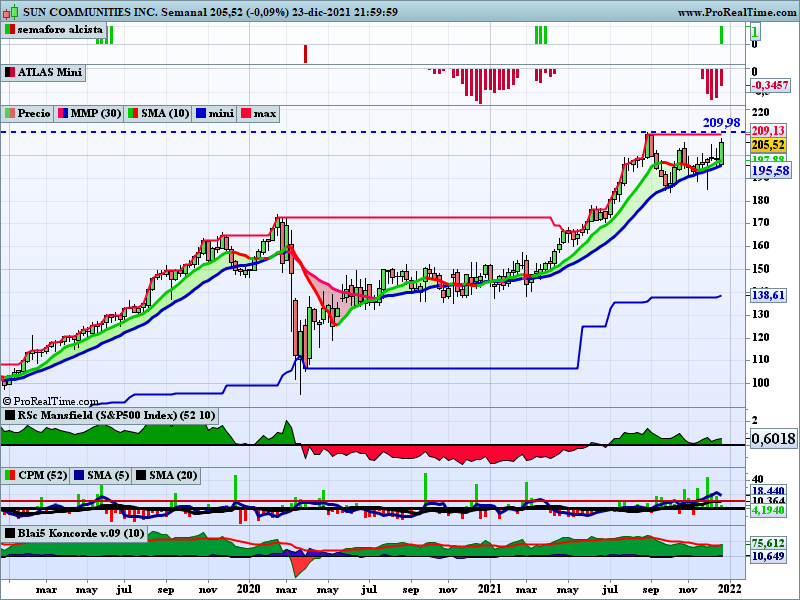Screen dimensions: 800x600
Task: Click the 0,6018 Mansfield value tag
Action: [x=773, y=438]
